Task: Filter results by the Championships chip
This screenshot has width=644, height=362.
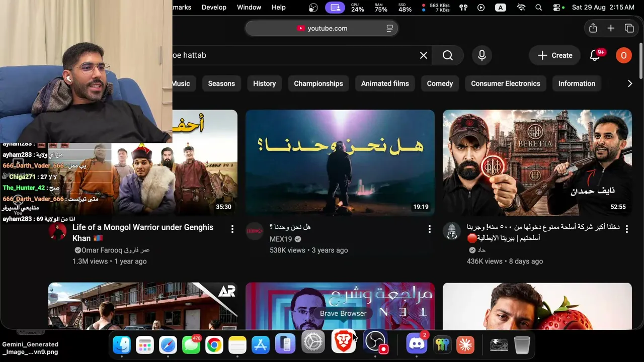Action: (x=318, y=83)
